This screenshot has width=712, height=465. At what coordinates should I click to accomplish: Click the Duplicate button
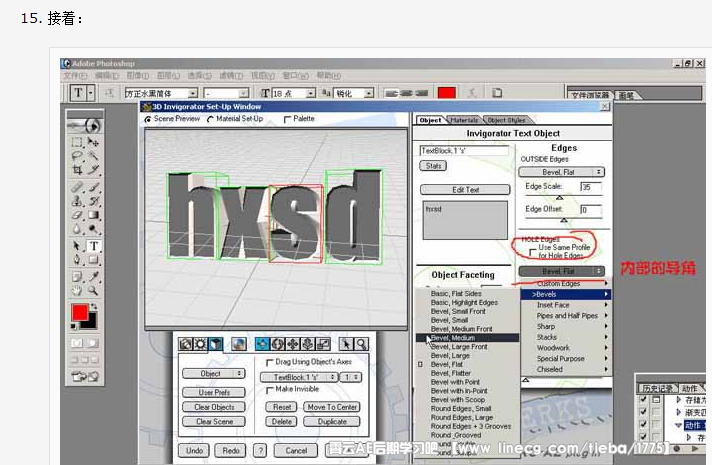(x=332, y=422)
